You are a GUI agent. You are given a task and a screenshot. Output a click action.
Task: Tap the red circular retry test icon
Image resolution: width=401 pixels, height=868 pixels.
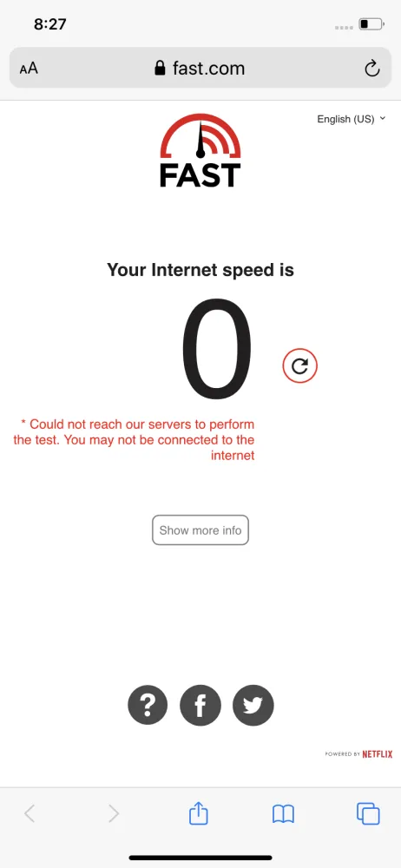(299, 365)
